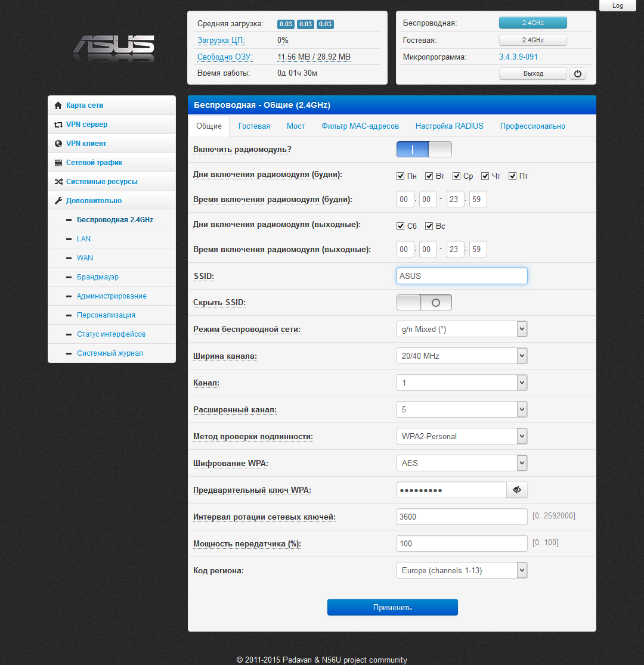Select Беспроводная 2.4GHz in sidebar
The image size is (644, 665).
point(112,220)
